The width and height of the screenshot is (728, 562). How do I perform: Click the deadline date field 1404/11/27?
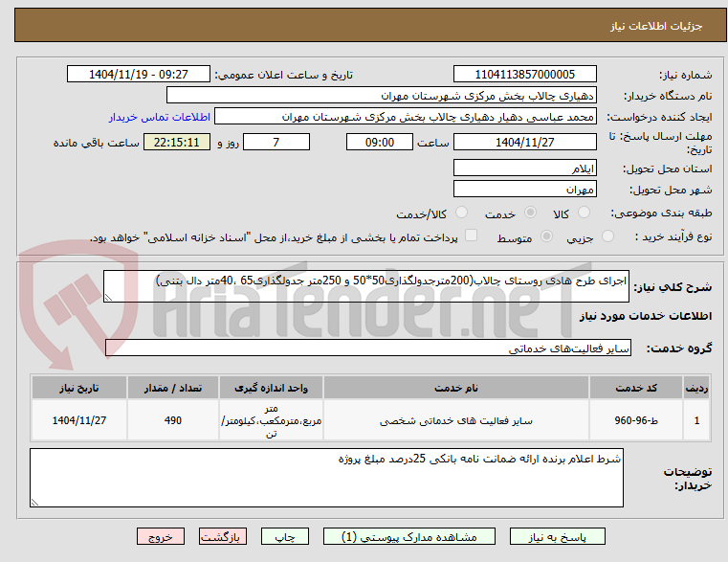click(524, 142)
